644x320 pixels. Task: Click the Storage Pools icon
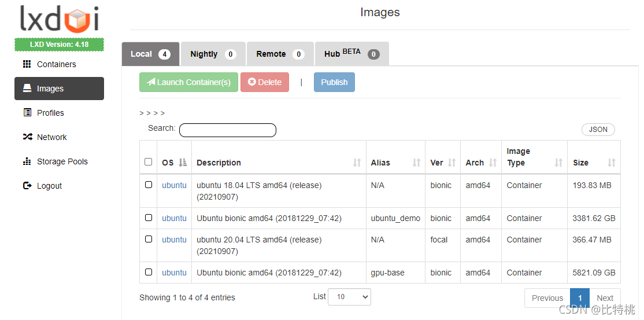[27, 161]
